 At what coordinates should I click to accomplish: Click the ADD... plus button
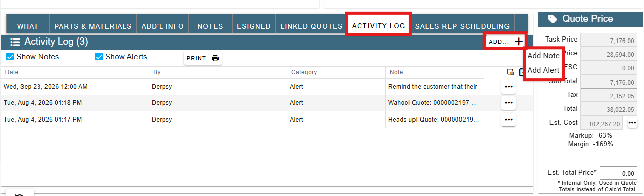505,42
